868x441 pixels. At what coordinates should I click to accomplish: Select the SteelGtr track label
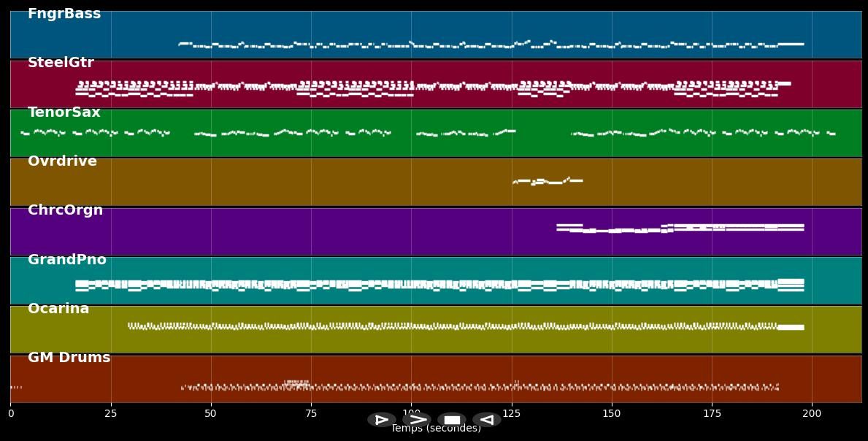pyautogui.click(x=61, y=63)
